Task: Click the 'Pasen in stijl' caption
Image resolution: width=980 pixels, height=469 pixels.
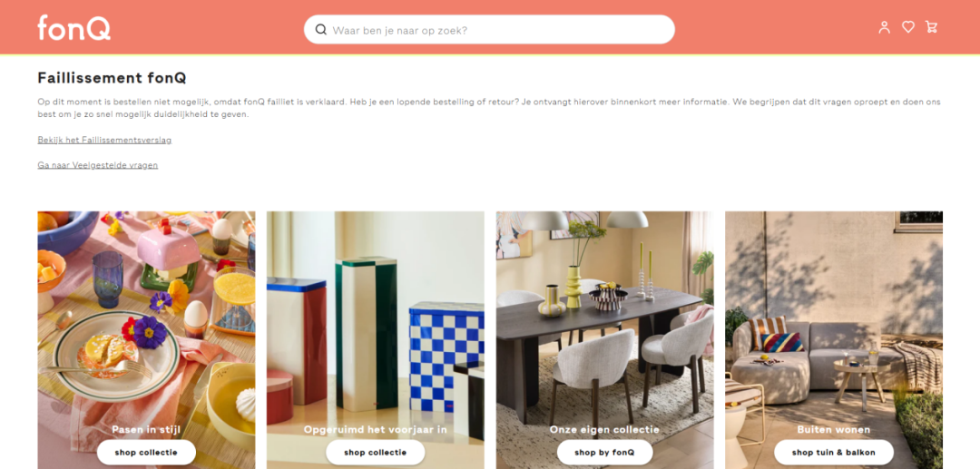Action: [145, 430]
